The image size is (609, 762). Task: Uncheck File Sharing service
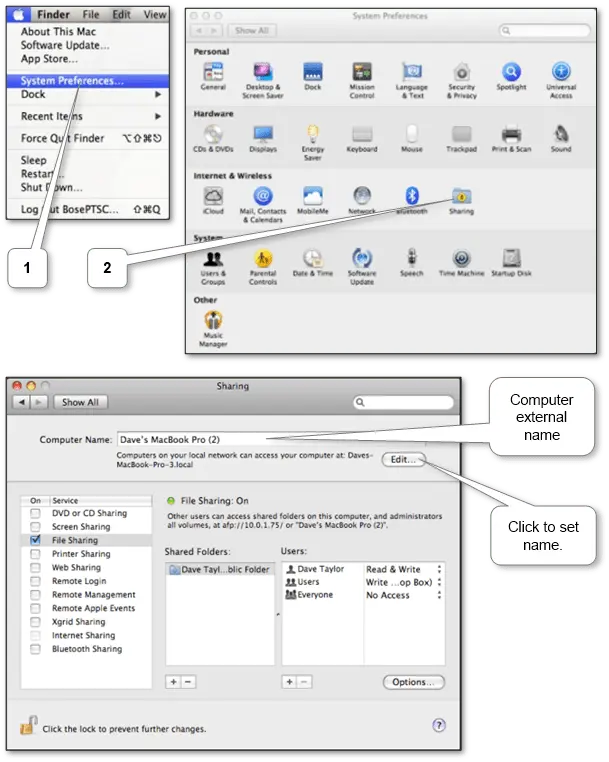(35, 540)
